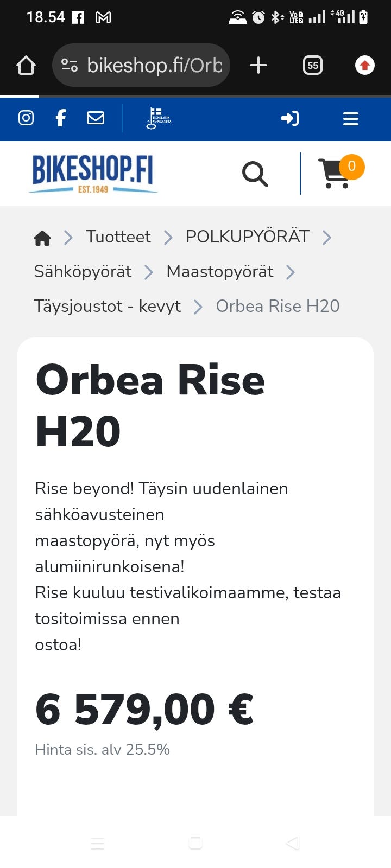391x868 pixels.
Task: Select the Maastopyörät breadcrumb
Action: (x=219, y=271)
